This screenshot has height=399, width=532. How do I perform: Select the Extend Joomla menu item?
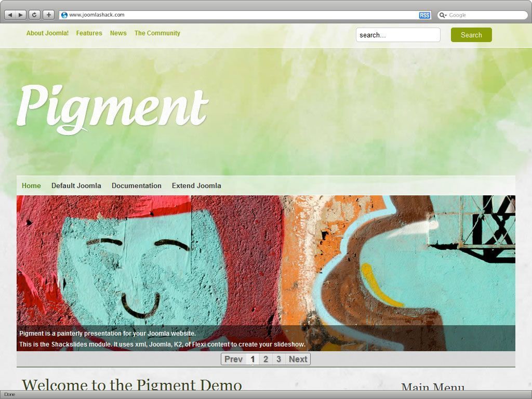point(196,185)
